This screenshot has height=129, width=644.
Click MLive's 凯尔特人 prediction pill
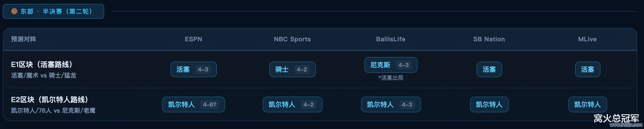[x=587, y=105]
